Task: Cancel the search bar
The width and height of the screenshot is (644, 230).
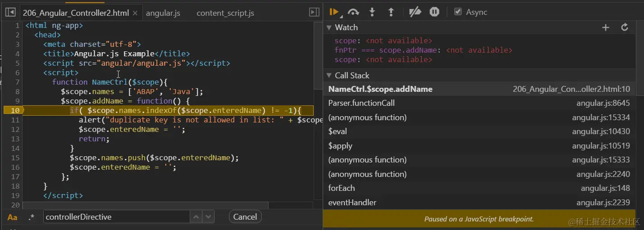Action: (245, 217)
